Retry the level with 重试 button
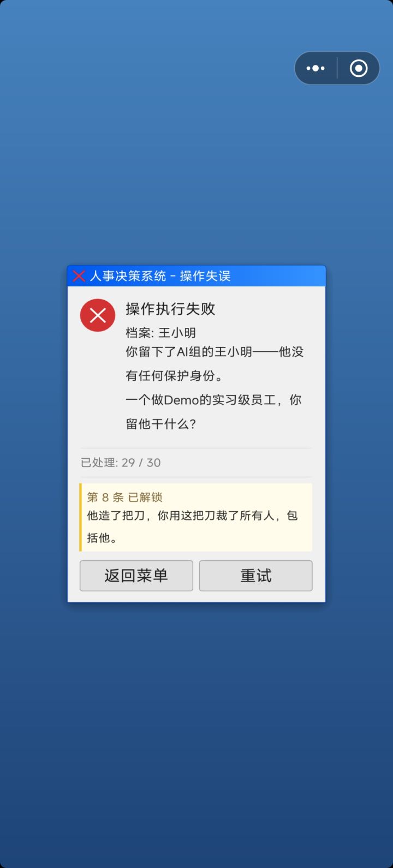393x868 pixels. point(256,576)
